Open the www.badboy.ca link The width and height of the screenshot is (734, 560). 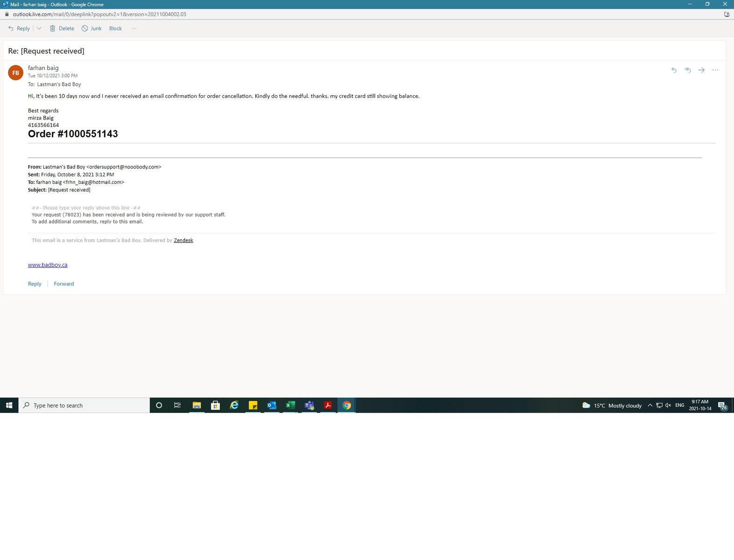(48, 265)
